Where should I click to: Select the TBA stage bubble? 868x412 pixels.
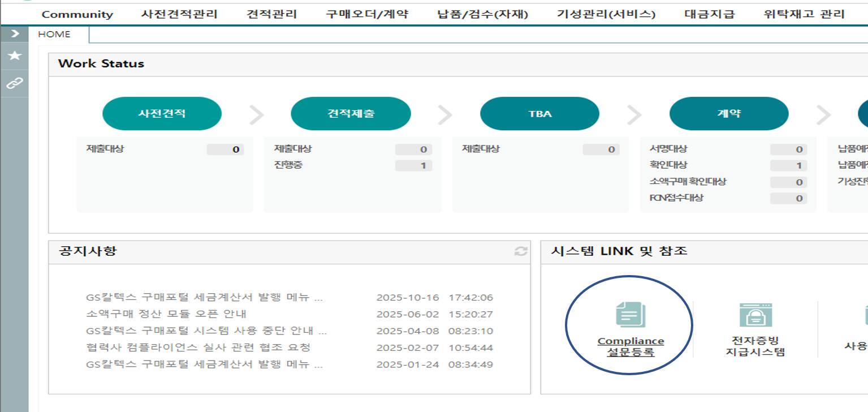pos(539,113)
